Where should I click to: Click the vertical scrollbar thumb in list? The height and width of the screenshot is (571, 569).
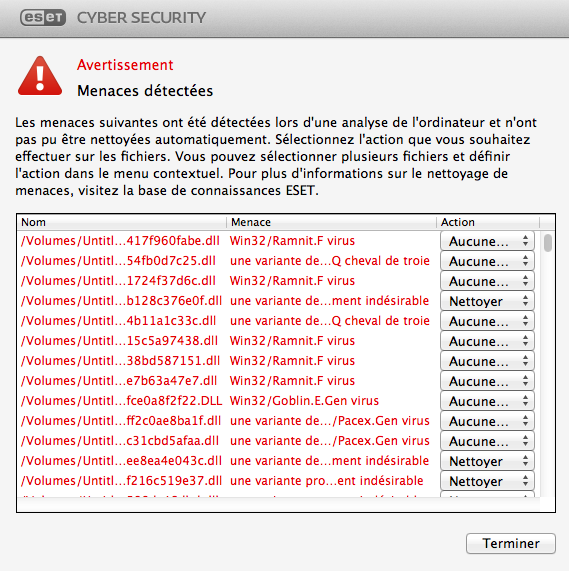548,243
